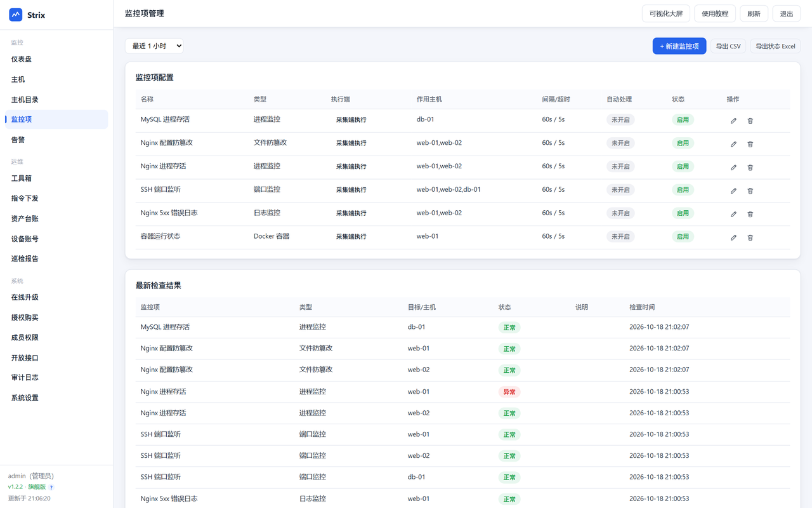Select 告警 in the sidebar

(56, 140)
